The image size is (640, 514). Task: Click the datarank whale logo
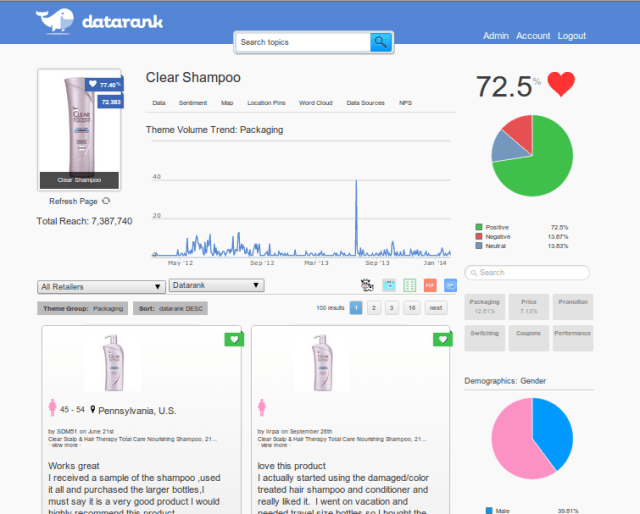(x=55, y=21)
